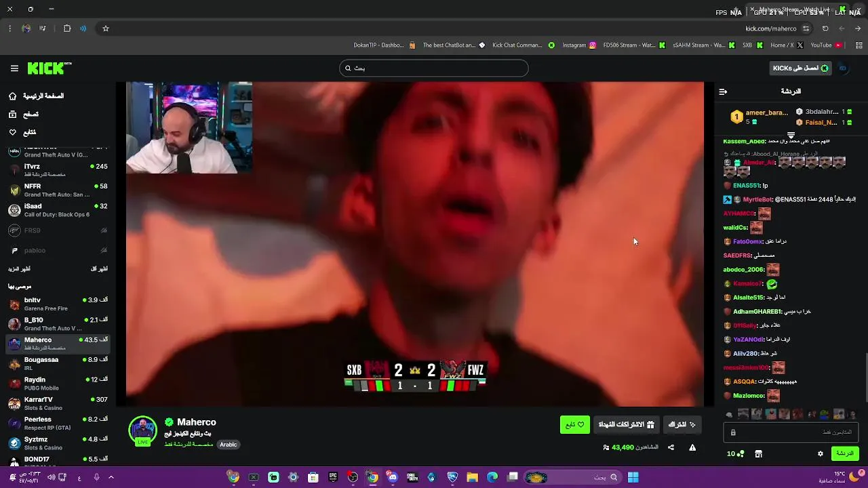Open Maherco in the recommended list
Image resolution: width=868 pixels, height=488 pixels.
(58, 343)
